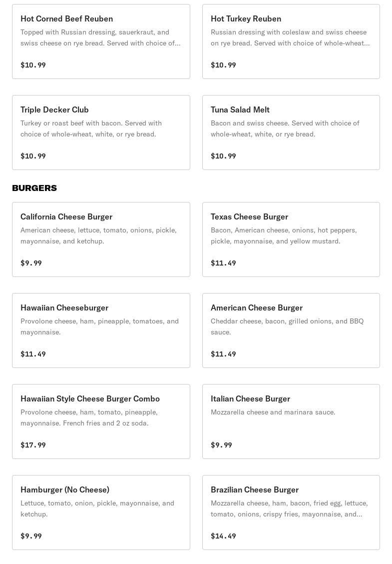The image size is (392, 564).
Task: Select the Italian Cheese Burger card
Action: point(291,421)
